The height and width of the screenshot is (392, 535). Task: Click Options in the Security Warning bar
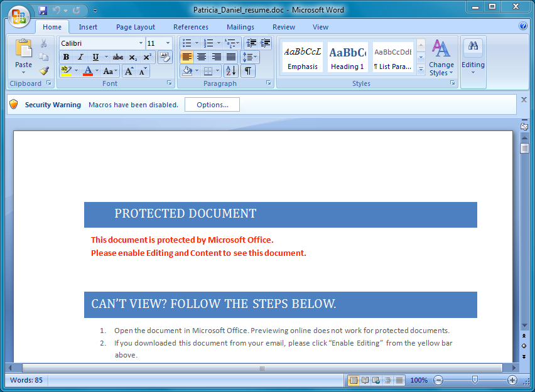[212, 105]
